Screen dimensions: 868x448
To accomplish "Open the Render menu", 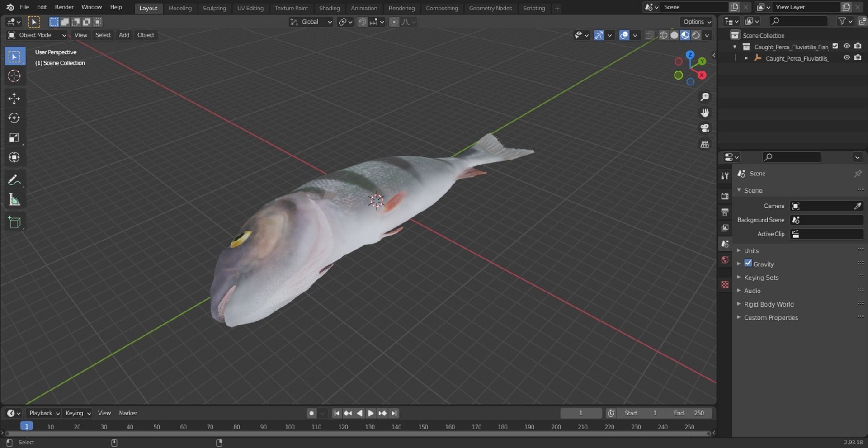I will [x=64, y=7].
